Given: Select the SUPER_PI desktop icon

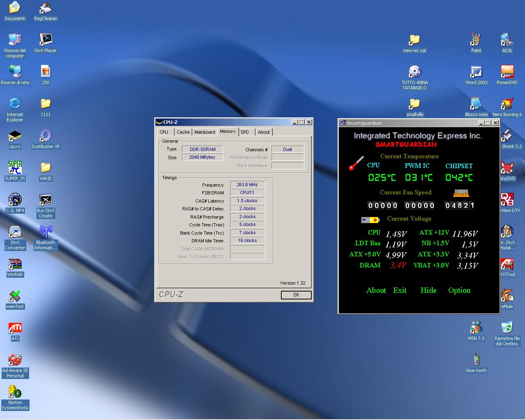Looking at the screenshot, I should [x=15, y=171].
